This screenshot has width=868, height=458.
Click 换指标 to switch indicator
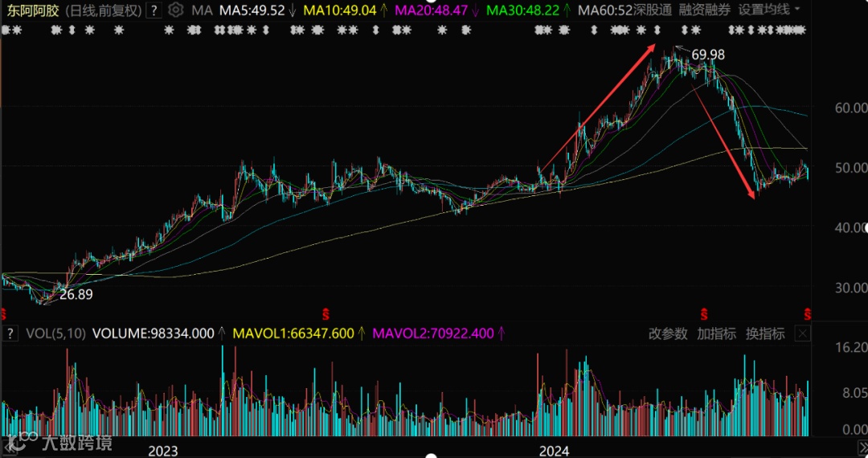point(765,333)
